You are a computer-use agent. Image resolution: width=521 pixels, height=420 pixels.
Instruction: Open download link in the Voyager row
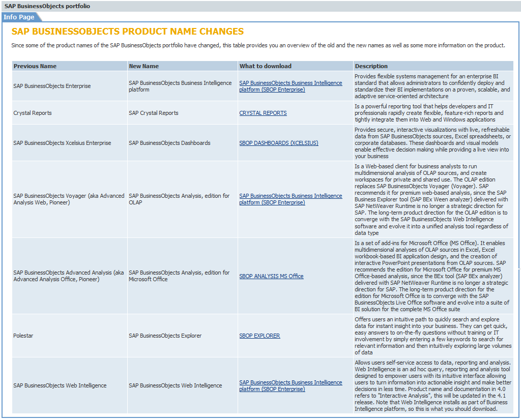(291, 199)
